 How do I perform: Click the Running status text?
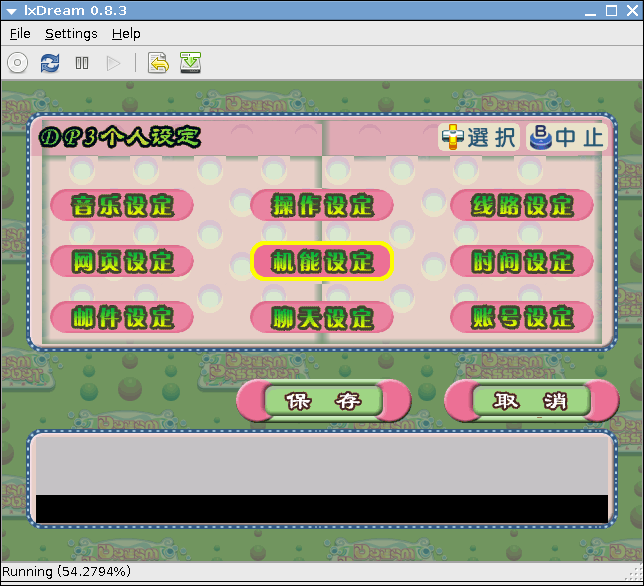tap(66, 571)
